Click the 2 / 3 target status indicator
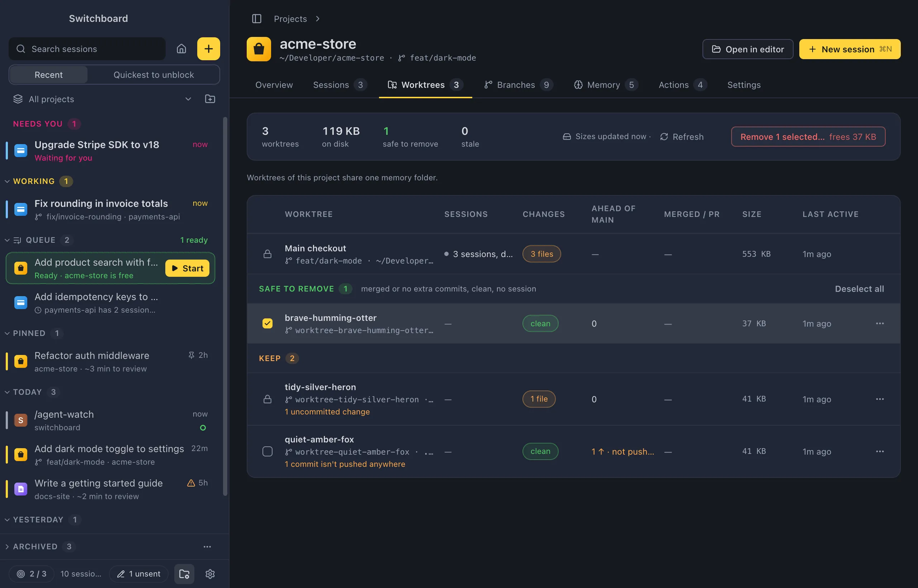The image size is (918, 588). pyautogui.click(x=32, y=574)
